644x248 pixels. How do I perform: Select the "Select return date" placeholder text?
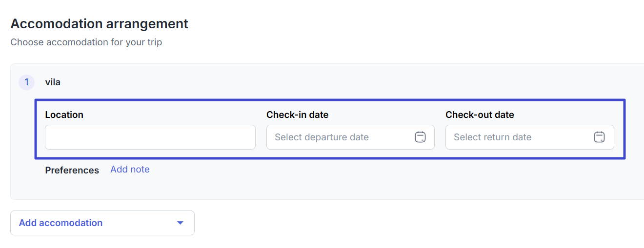tap(492, 137)
